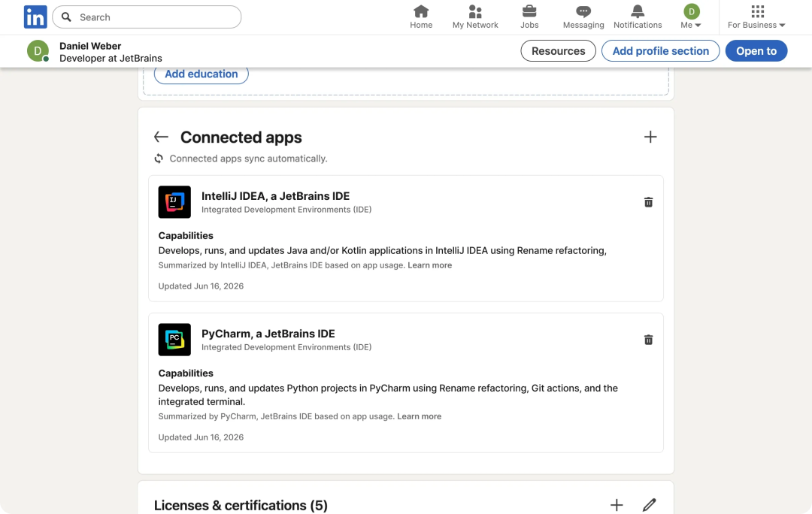Click the back arrow beside Connected apps

click(x=161, y=138)
